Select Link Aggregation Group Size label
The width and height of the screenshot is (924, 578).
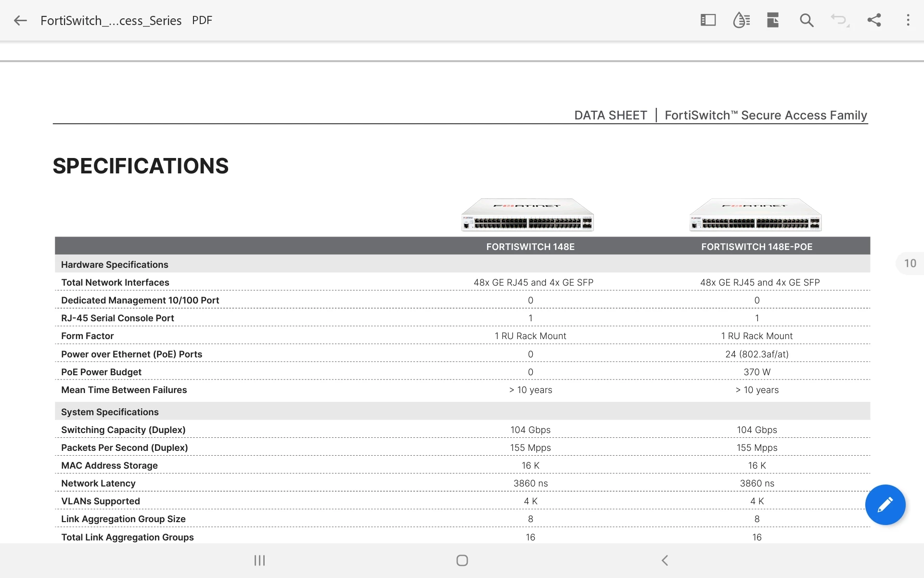(123, 519)
